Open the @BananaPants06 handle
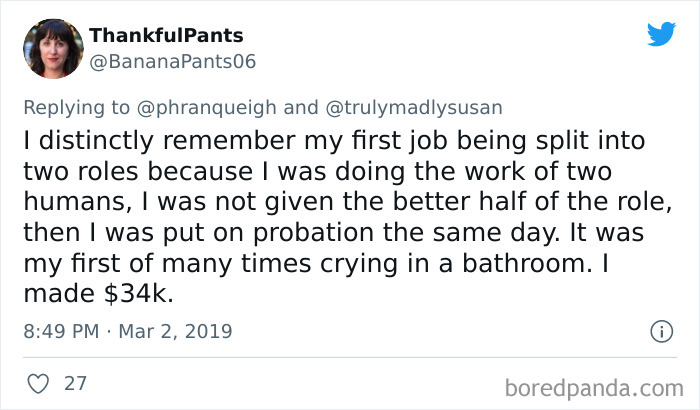Image resolution: width=700 pixels, height=410 pixels. click(x=173, y=61)
